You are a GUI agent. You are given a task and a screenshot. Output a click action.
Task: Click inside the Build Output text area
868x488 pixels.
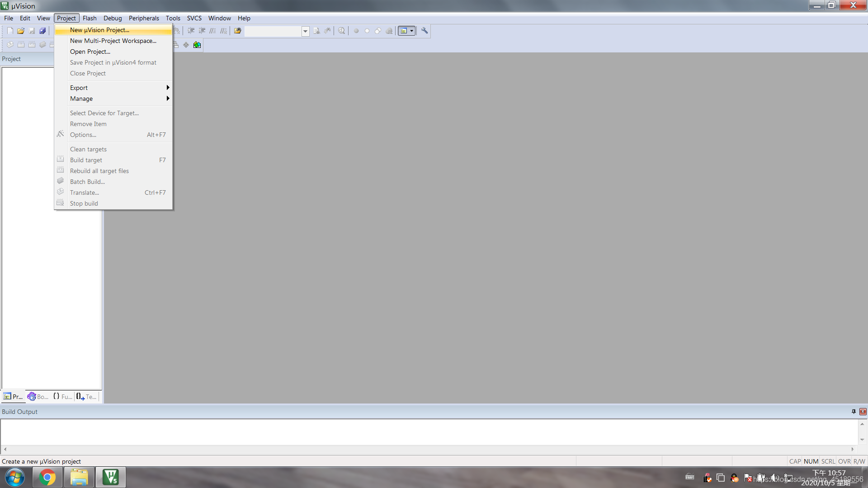[x=429, y=432]
